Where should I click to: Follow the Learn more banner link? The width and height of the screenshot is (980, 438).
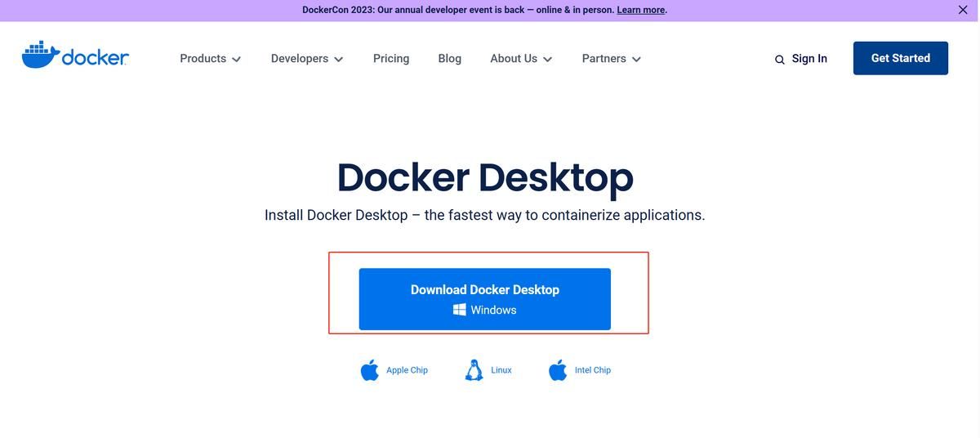641,10
